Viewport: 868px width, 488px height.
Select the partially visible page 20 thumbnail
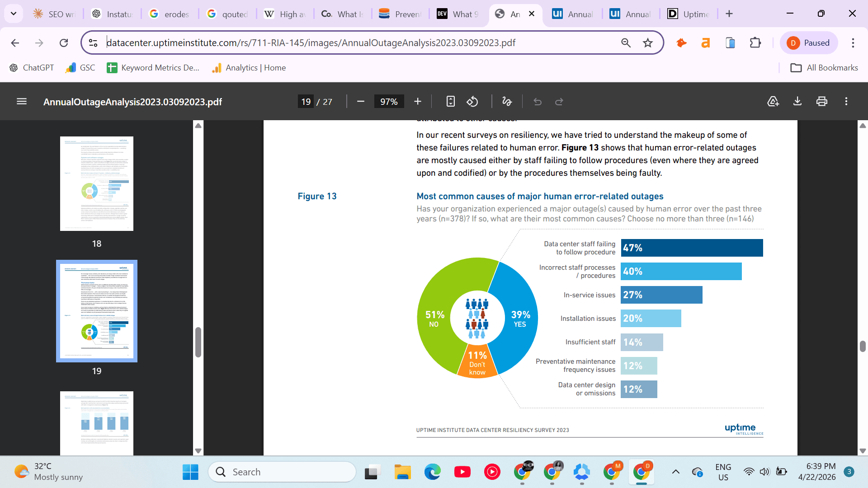97,423
